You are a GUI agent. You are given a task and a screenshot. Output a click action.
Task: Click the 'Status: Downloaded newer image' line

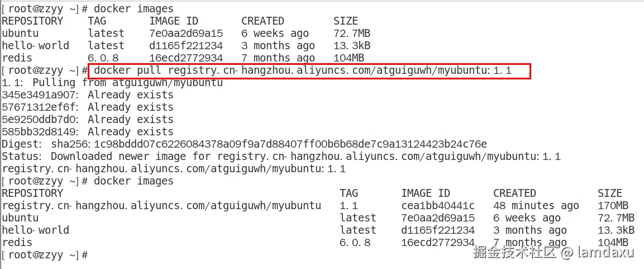[x=282, y=156]
